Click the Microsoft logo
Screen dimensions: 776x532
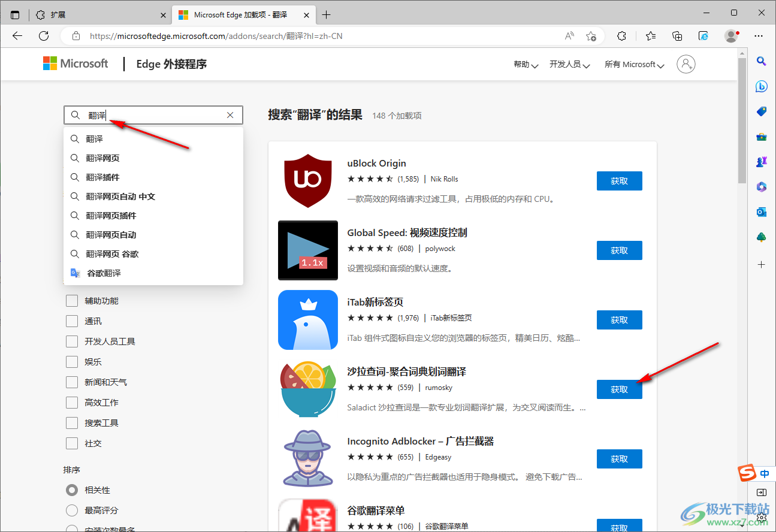click(76, 64)
